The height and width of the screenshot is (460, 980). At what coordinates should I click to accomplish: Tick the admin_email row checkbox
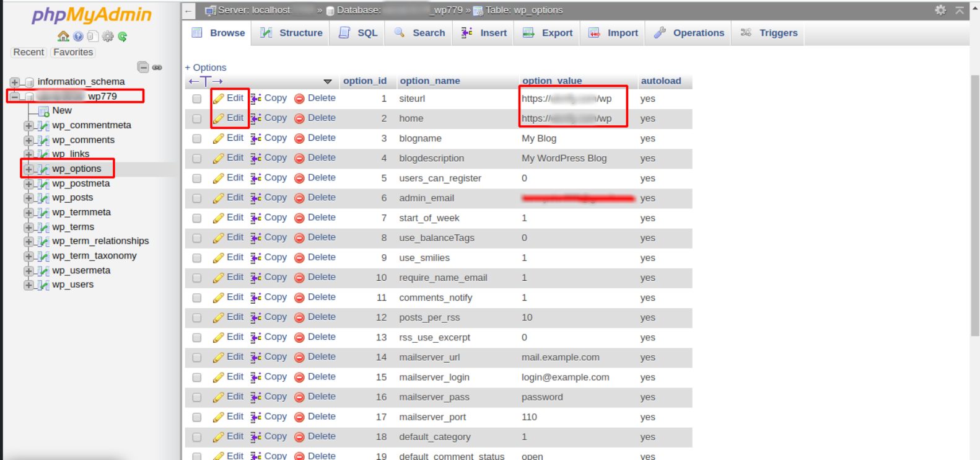click(x=197, y=198)
